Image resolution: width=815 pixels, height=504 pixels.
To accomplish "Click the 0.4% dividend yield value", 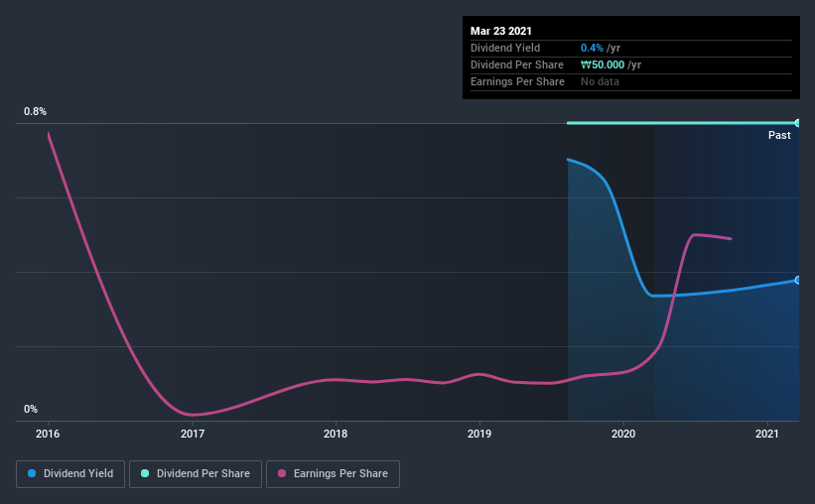I will (592, 48).
